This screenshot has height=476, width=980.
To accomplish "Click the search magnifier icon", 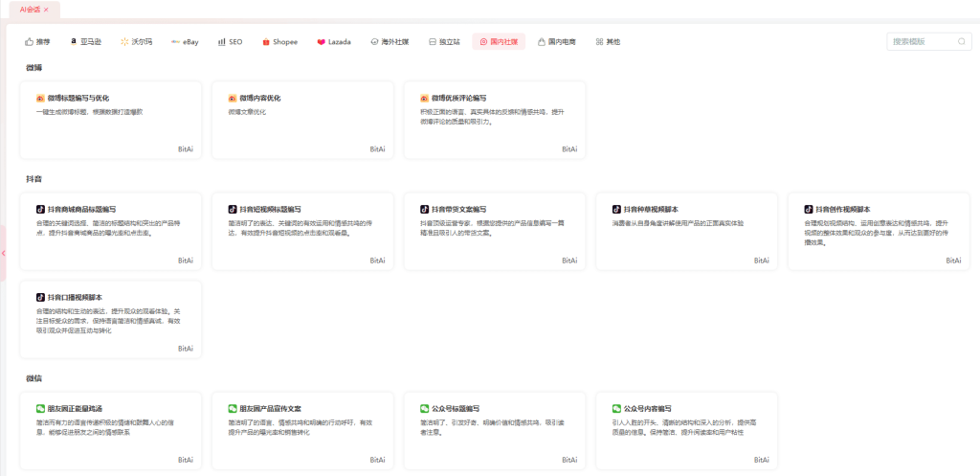I will [x=962, y=42].
